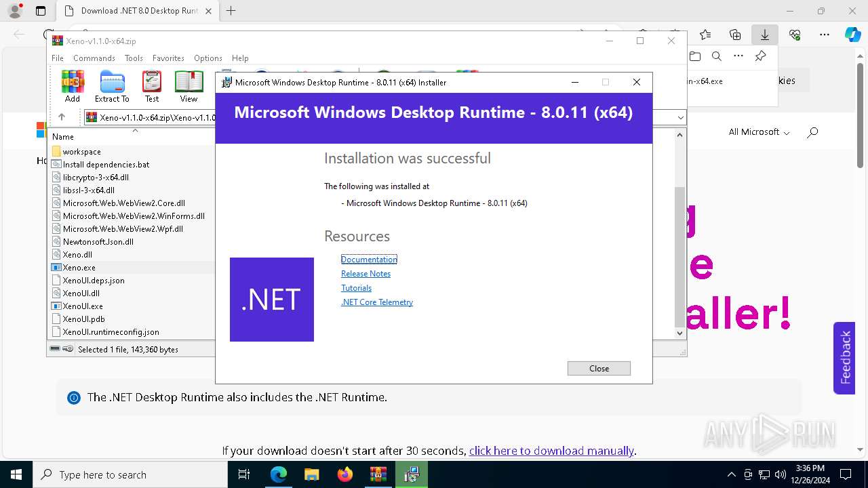Click the Test archive toolbar icon
The width and height of the screenshot is (868, 488).
152,86
